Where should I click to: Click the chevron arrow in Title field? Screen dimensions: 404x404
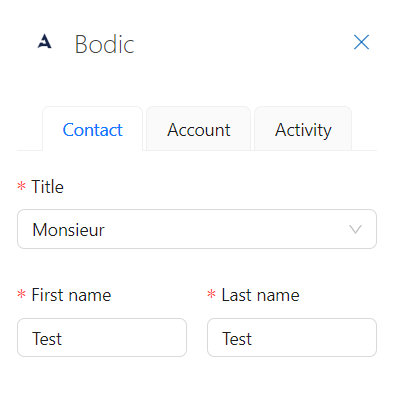point(355,229)
